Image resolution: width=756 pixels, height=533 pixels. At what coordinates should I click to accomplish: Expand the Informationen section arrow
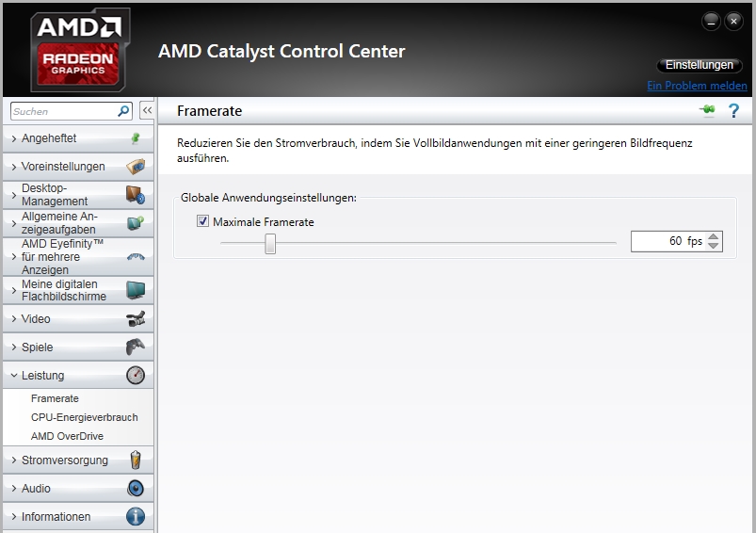(14, 517)
